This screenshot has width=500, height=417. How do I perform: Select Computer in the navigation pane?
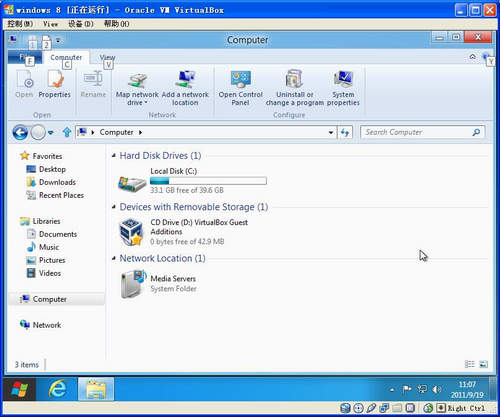(x=57, y=299)
